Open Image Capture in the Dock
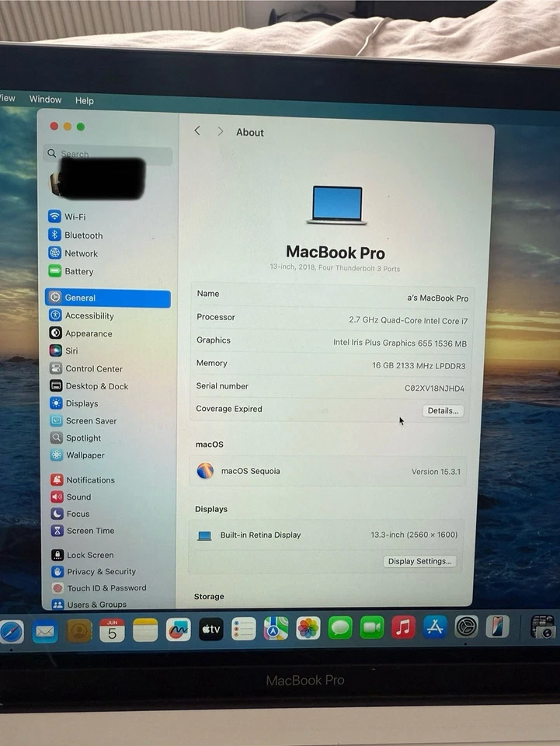 pos(543,626)
